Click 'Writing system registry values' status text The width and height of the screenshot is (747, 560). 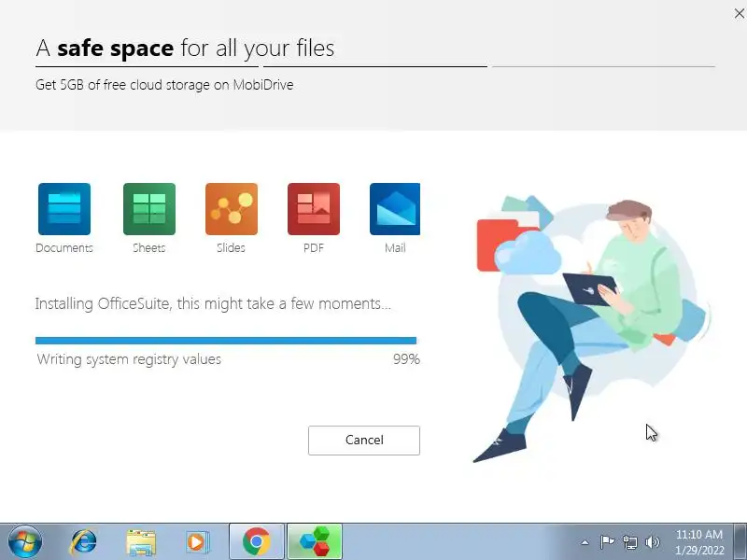(x=129, y=359)
